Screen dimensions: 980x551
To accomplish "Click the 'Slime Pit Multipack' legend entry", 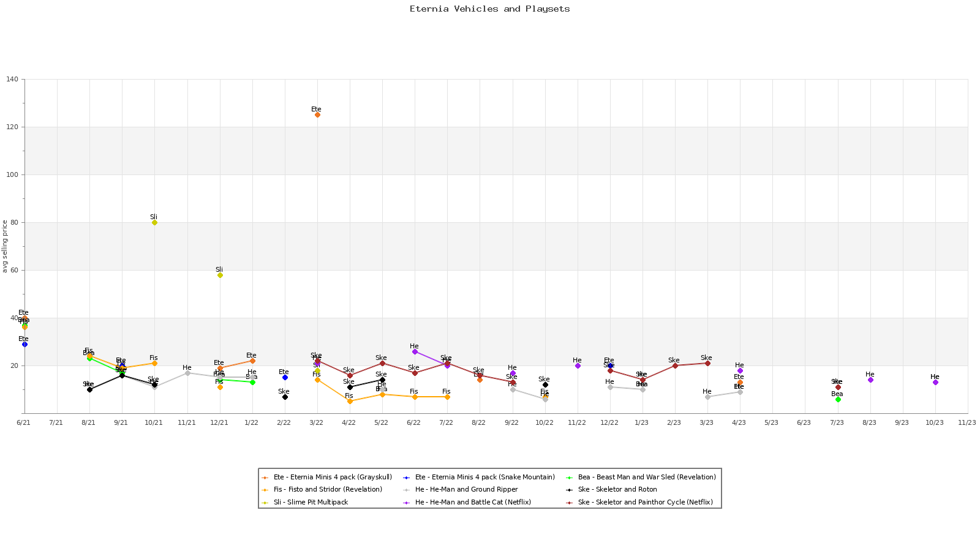I will pyautogui.click(x=304, y=502).
